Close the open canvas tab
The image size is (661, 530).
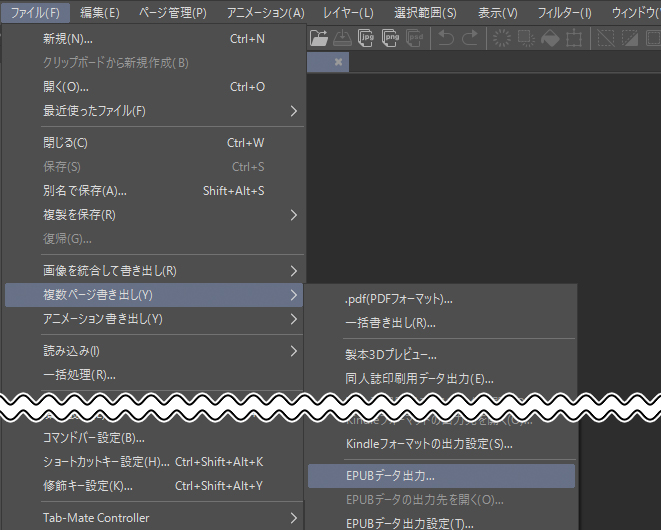[x=339, y=62]
